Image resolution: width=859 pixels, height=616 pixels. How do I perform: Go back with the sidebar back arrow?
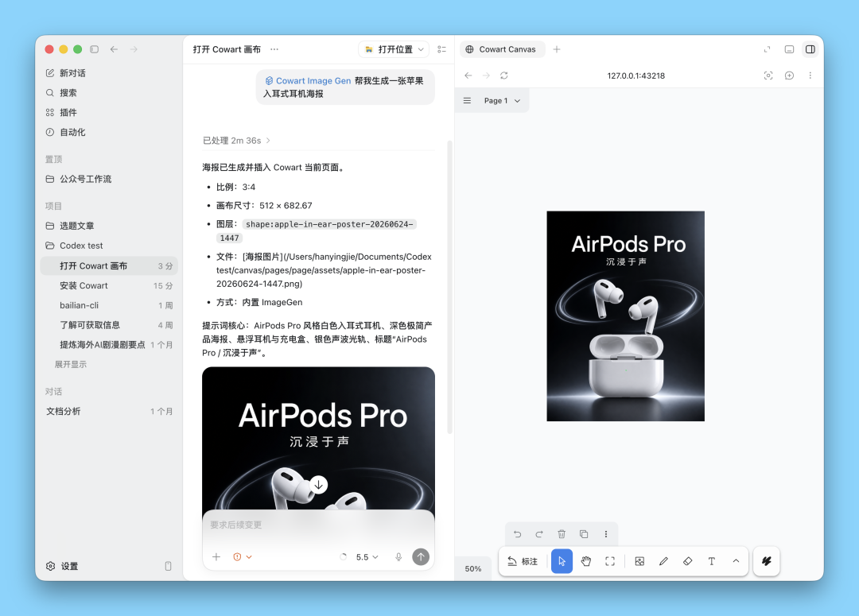coord(114,49)
